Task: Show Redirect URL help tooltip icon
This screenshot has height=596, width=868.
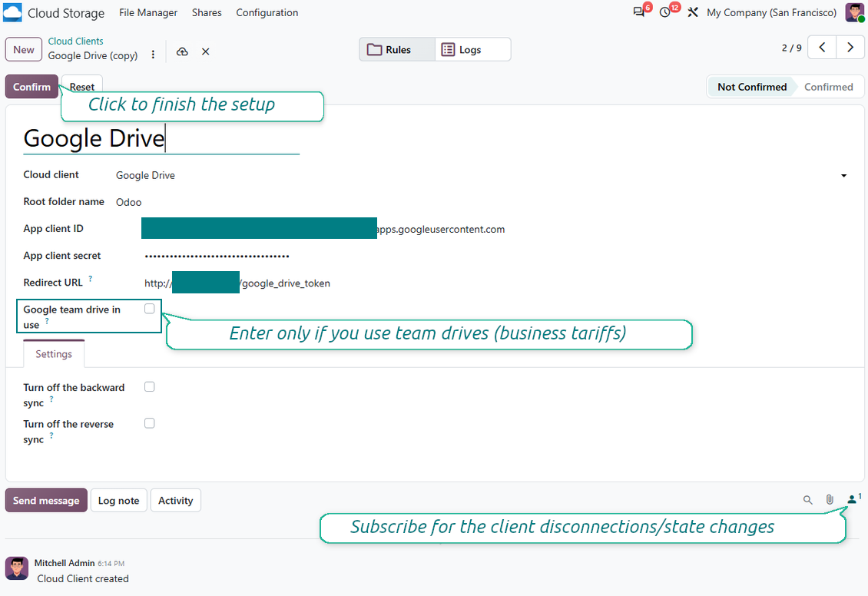Action: point(90,278)
